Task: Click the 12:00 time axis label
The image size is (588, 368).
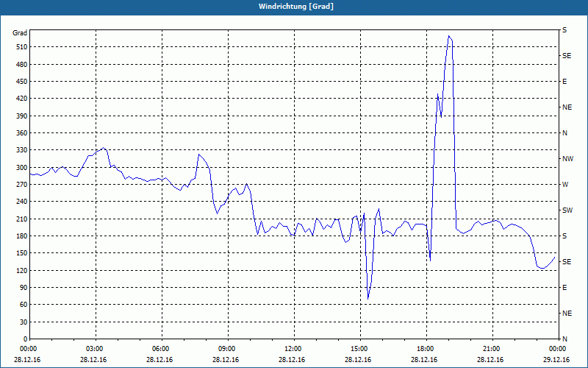Action: point(293,349)
